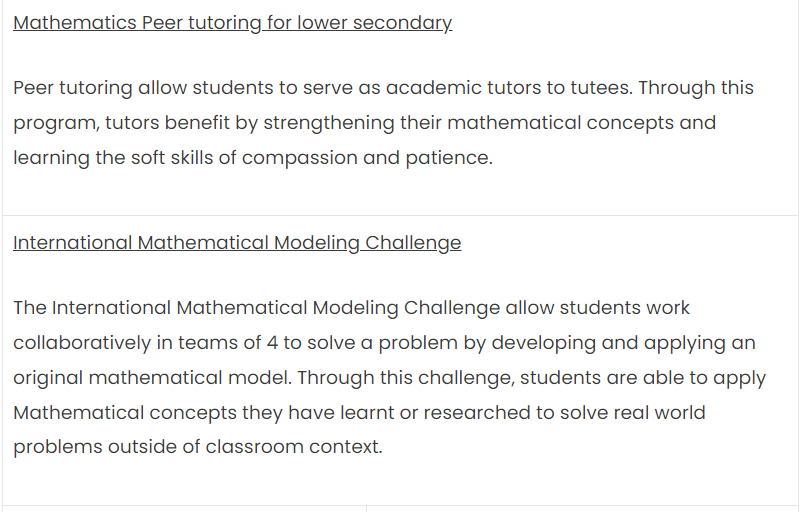Click the phrase "developing and applying an"
The image size is (801, 512).
[x=623, y=343]
